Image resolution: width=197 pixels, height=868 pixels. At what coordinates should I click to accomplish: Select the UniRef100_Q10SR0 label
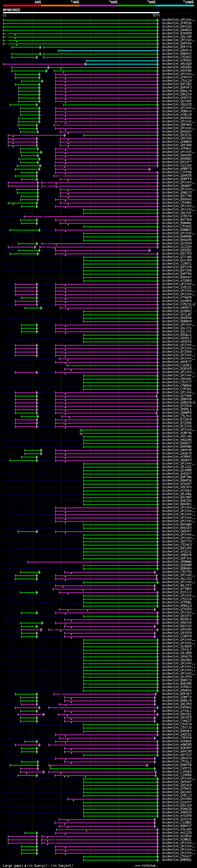177,101
